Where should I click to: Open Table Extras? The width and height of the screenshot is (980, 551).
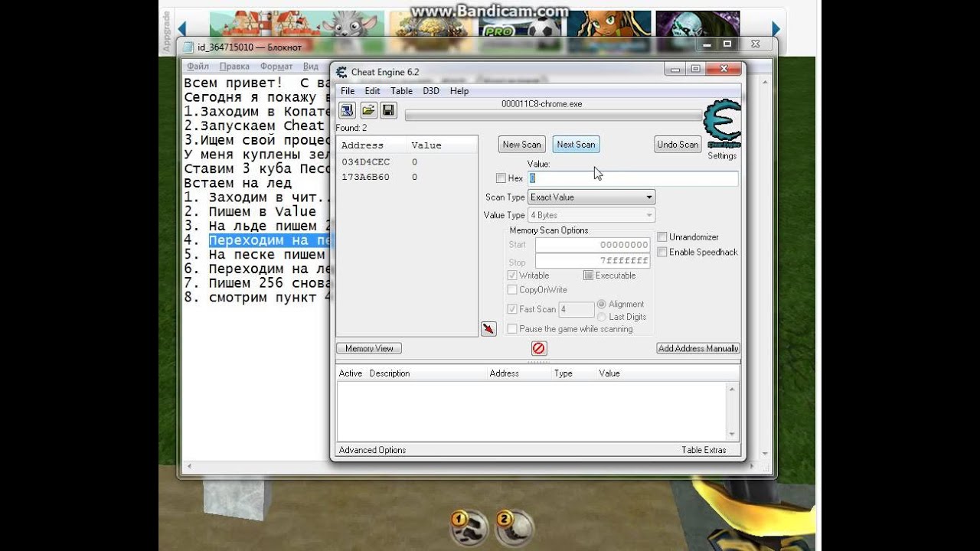pos(704,450)
